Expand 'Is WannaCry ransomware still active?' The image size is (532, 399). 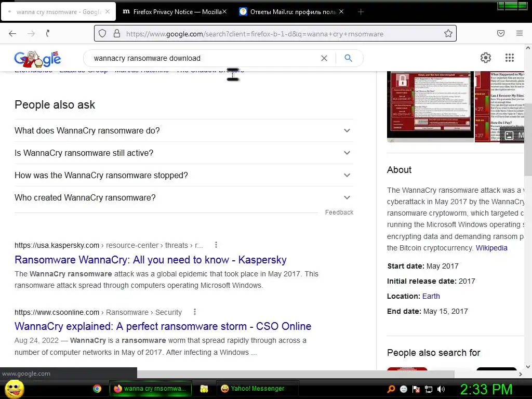point(184,153)
